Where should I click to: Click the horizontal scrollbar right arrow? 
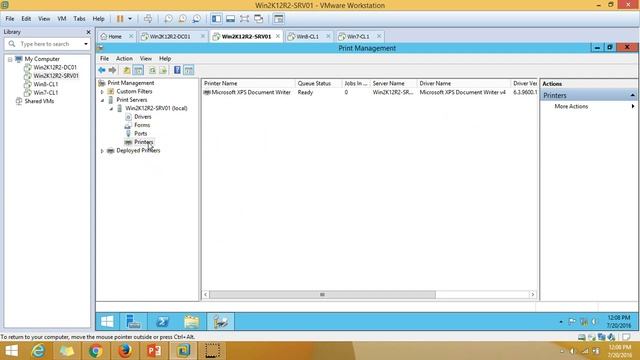click(x=533, y=294)
